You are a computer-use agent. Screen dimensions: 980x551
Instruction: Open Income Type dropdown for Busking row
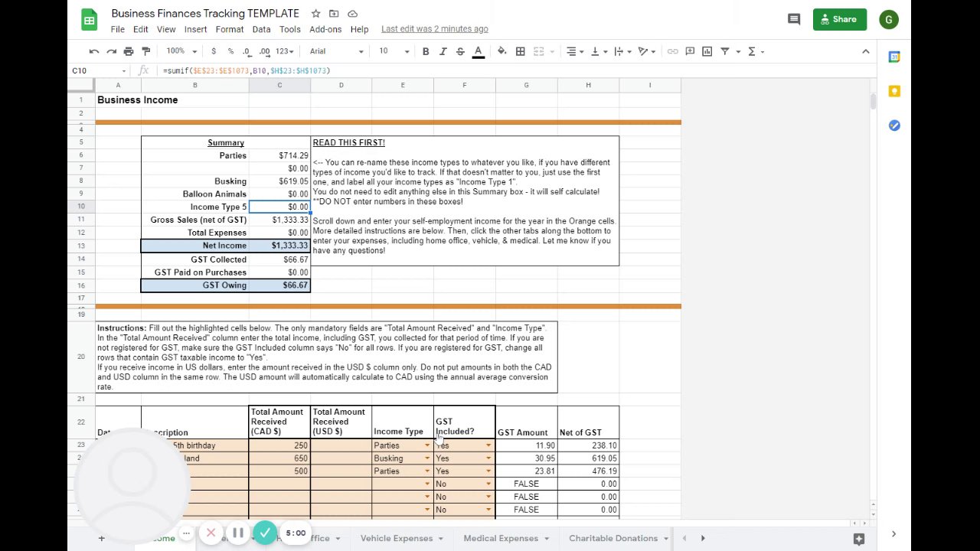427,458
